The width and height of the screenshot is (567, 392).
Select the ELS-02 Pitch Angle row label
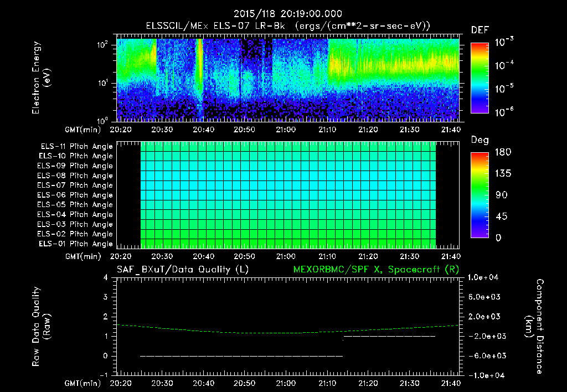[75, 234]
